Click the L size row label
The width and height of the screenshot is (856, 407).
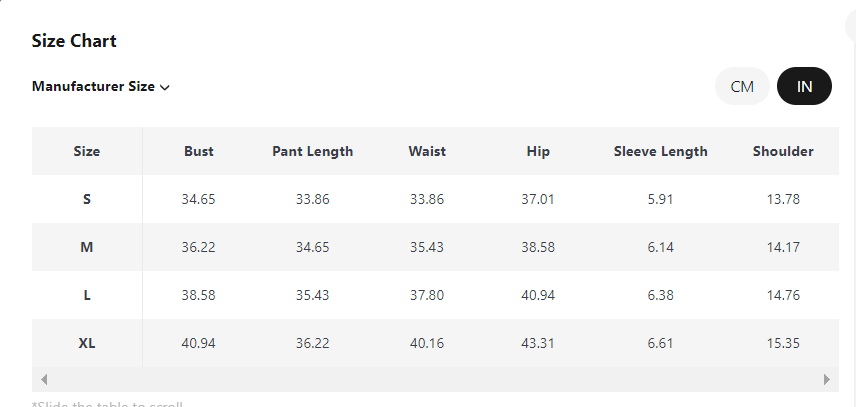tap(87, 295)
